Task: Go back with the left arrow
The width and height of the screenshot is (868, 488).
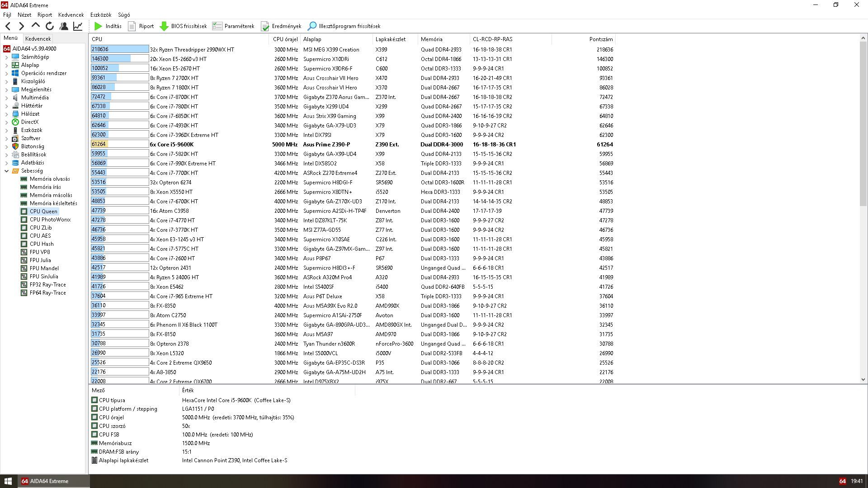Action: tap(8, 26)
